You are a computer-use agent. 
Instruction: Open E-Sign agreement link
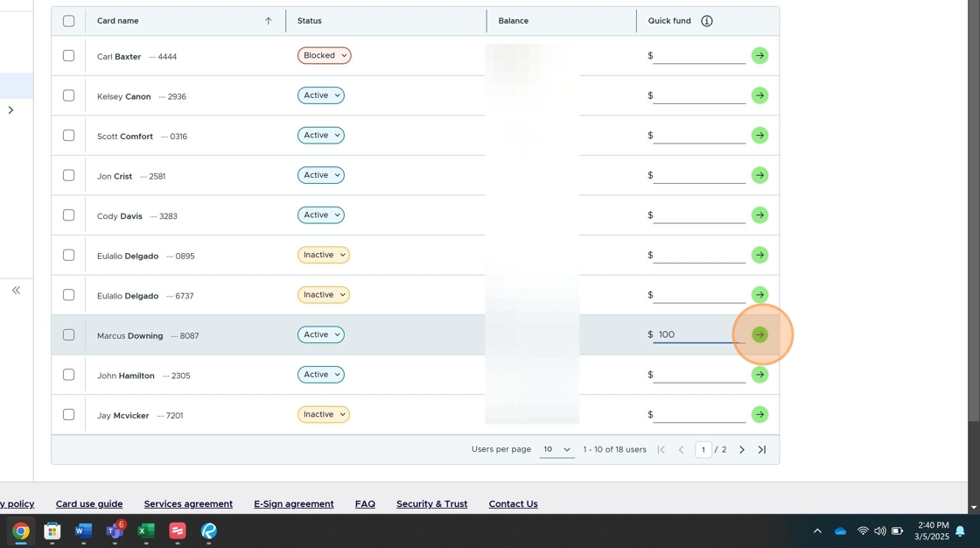coord(294,503)
